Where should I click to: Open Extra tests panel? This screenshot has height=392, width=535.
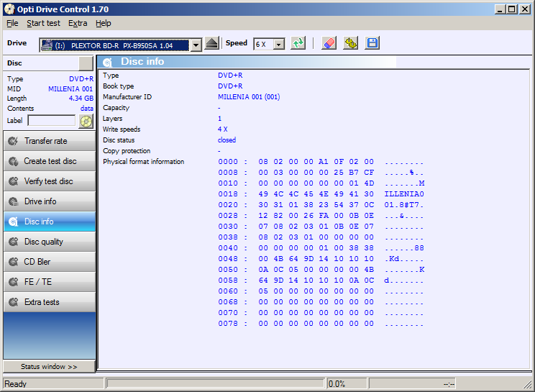click(50, 302)
